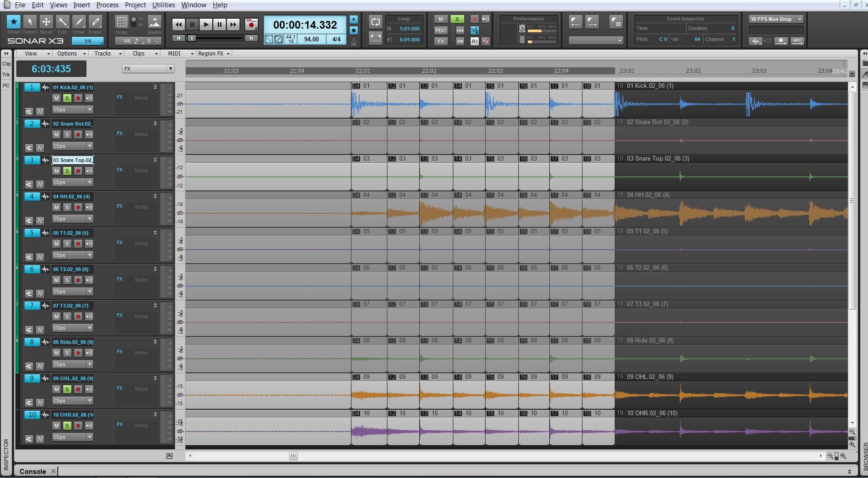Screen dimensions: 868x478
Task: Open the Clip pane button on left
Action: [x=6, y=64]
